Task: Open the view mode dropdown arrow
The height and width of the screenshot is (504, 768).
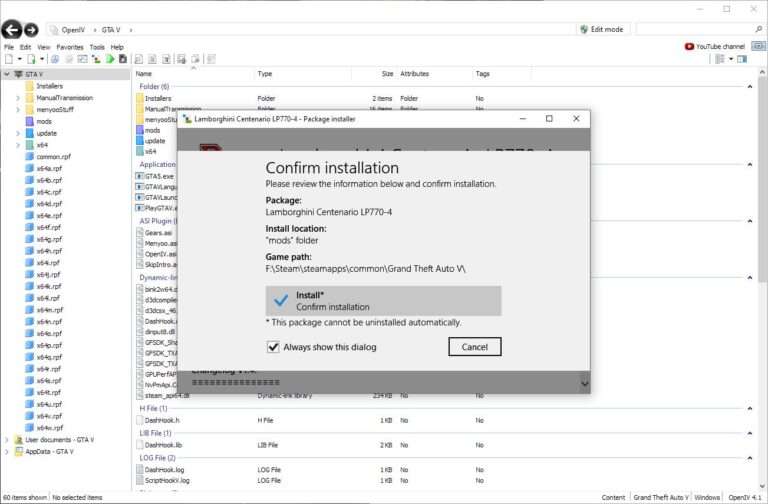Action: point(730,60)
